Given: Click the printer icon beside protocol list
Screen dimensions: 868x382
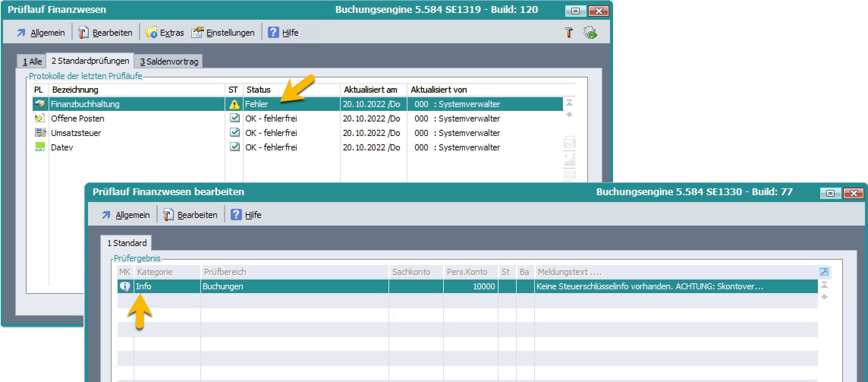Looking at the screenshot, I should pyautogui.click(x=569, y=142).
